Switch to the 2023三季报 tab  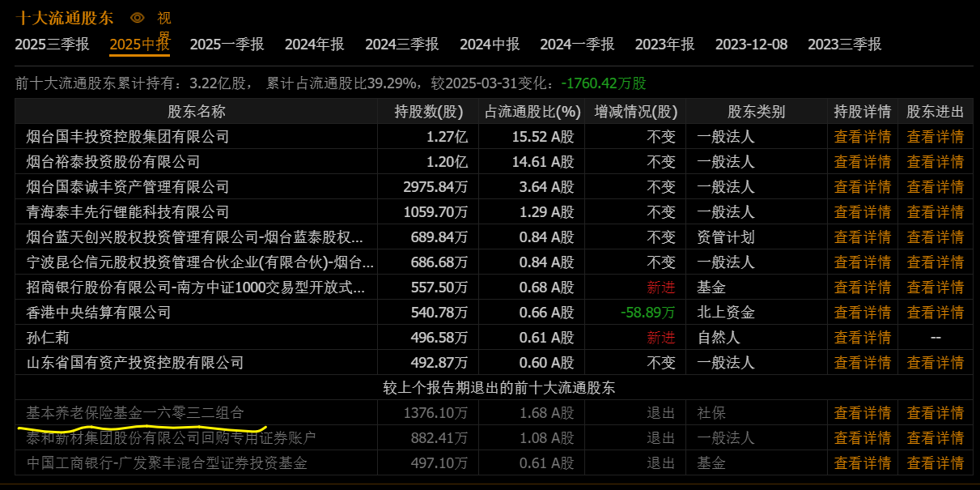pos(844,45)
